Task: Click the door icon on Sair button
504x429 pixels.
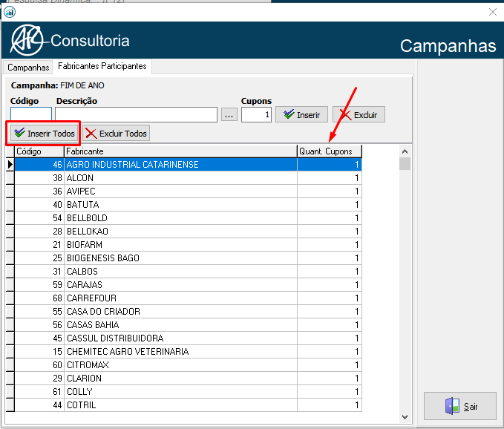Action: coord(452,406)
